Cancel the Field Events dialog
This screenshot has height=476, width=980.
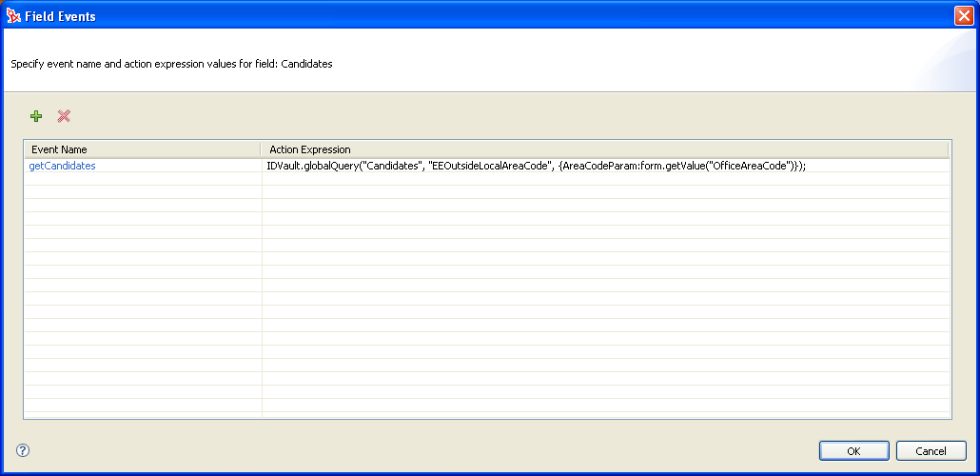(931, 451)
